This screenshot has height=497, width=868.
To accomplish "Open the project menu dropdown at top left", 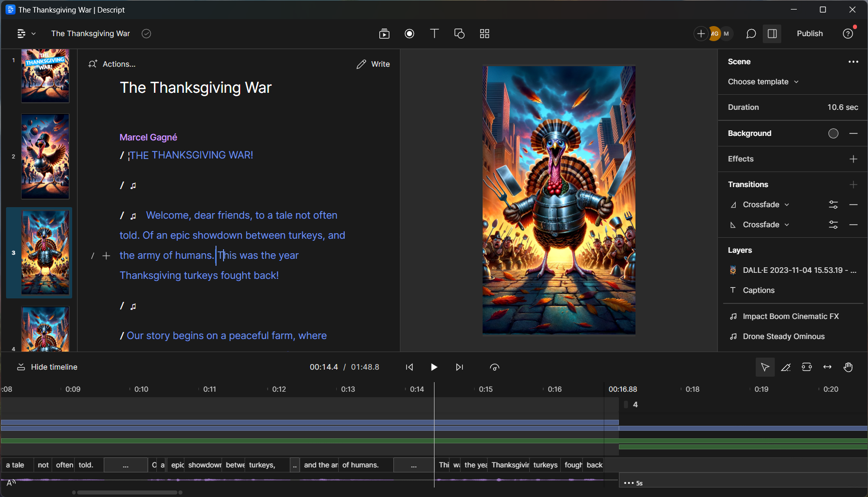I will click(x=26, y=34).
